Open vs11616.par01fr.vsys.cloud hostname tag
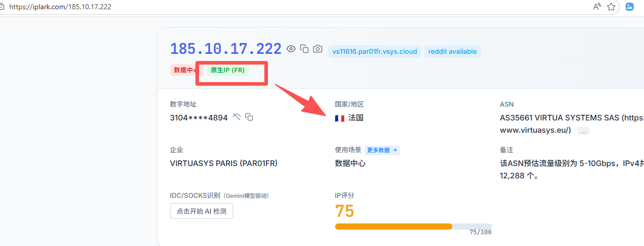The height and width of the screenshot is (246, 644). pyautogui.click(x=375, y=51)
